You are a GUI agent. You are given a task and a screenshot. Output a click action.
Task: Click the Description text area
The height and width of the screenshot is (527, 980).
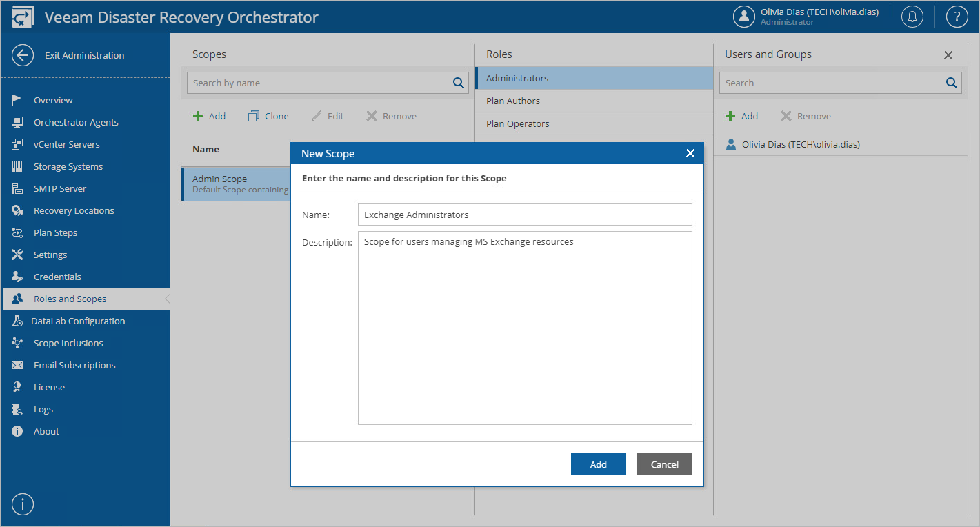pos(525,328)
